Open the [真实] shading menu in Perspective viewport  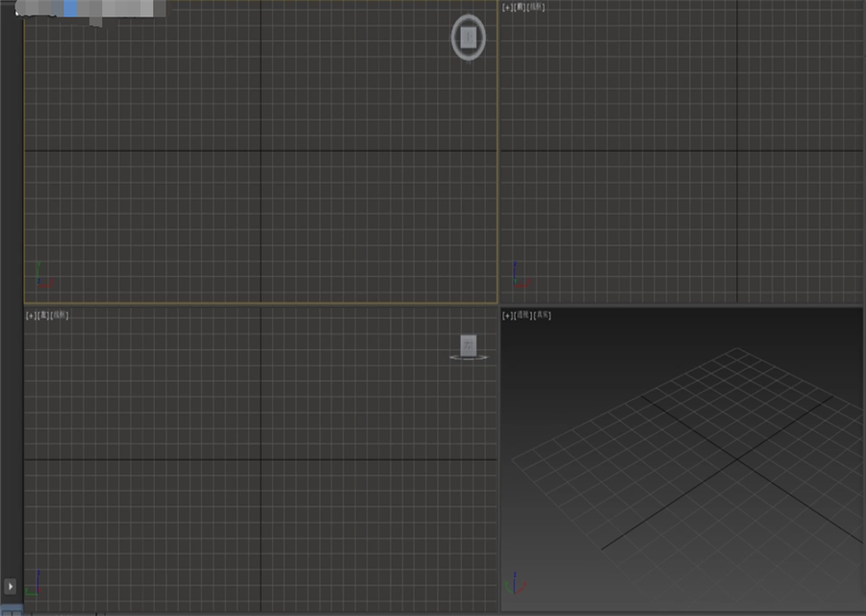(544, 314)
